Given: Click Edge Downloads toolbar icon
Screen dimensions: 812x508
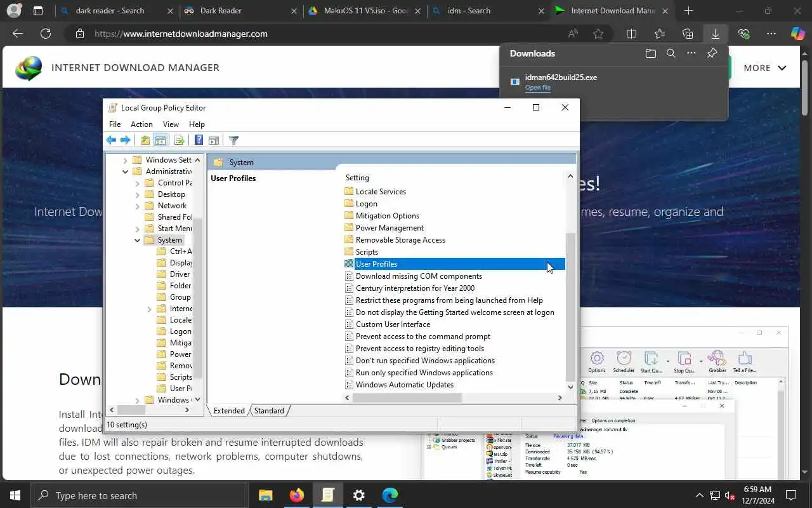Looking at the screenshot, I should click(x=716, y=34).
